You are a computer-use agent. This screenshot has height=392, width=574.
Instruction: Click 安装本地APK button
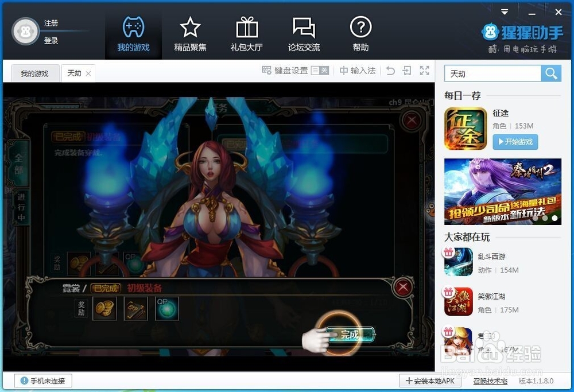point(430,381)
